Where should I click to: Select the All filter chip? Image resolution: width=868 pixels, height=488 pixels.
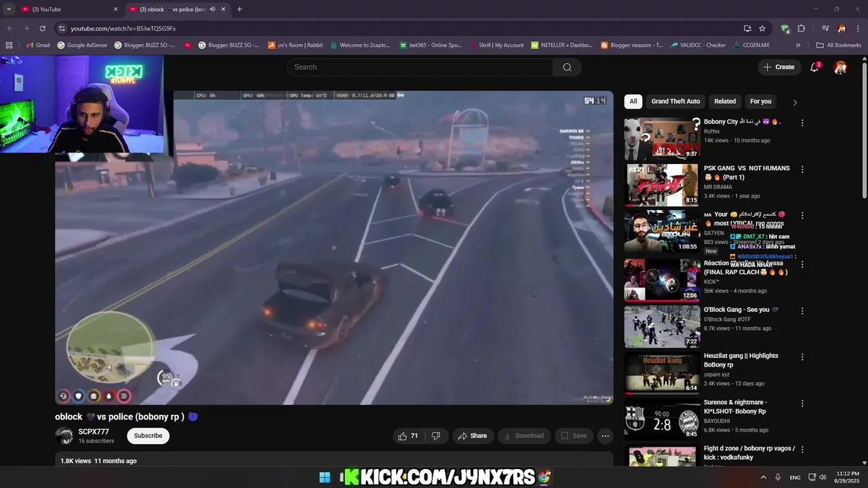(x=633, y=102)
